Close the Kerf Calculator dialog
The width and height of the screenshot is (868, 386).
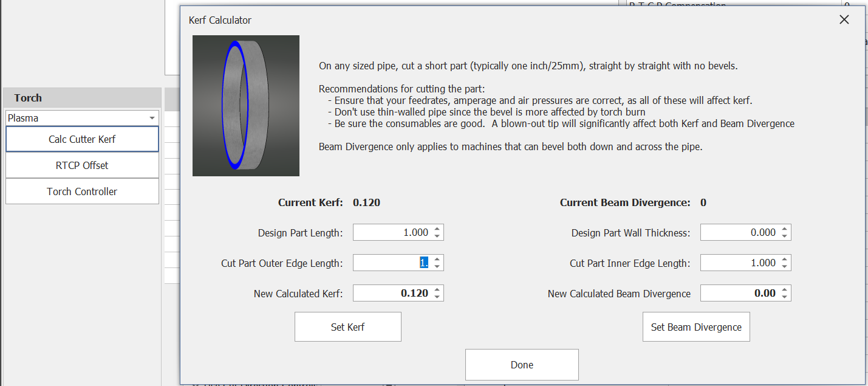[844, 19]
